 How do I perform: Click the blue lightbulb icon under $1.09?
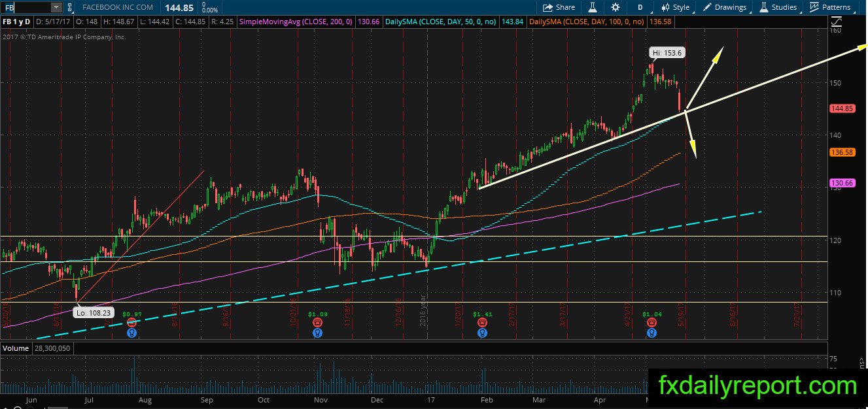317,333
